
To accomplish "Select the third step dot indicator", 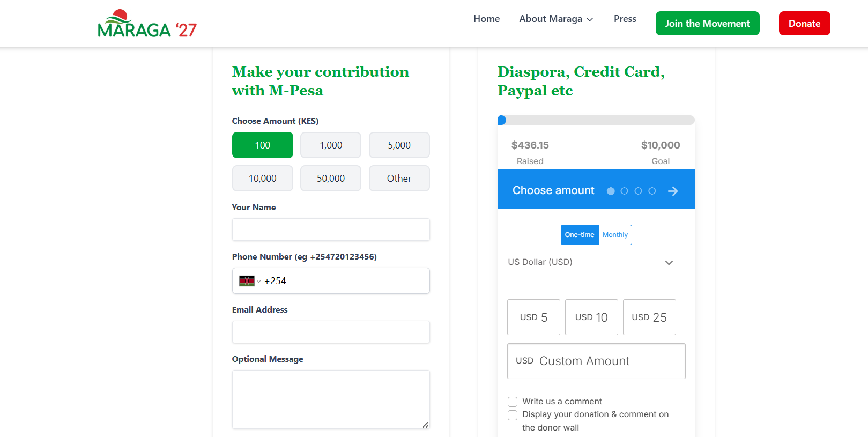I will tap(638, 191).
